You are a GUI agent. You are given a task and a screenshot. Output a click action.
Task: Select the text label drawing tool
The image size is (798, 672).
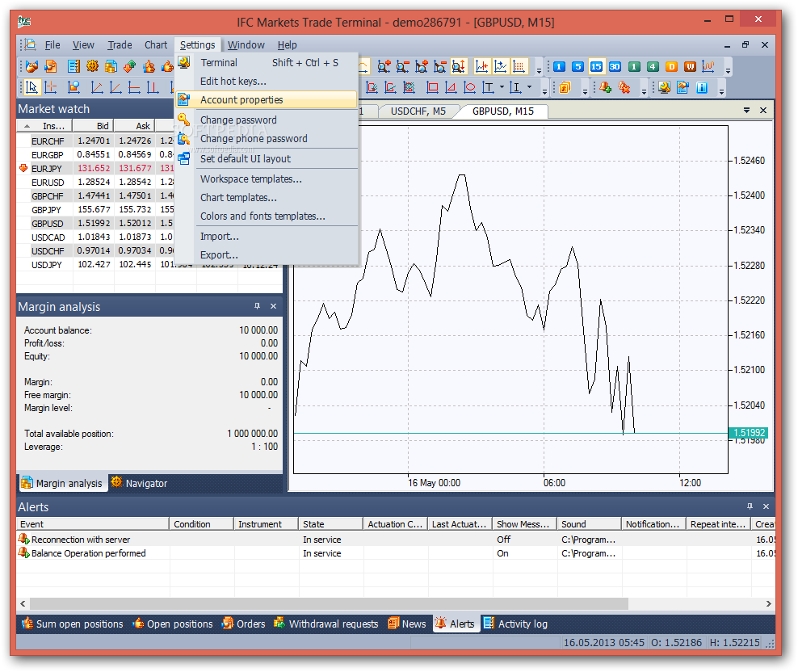(488, 87)
